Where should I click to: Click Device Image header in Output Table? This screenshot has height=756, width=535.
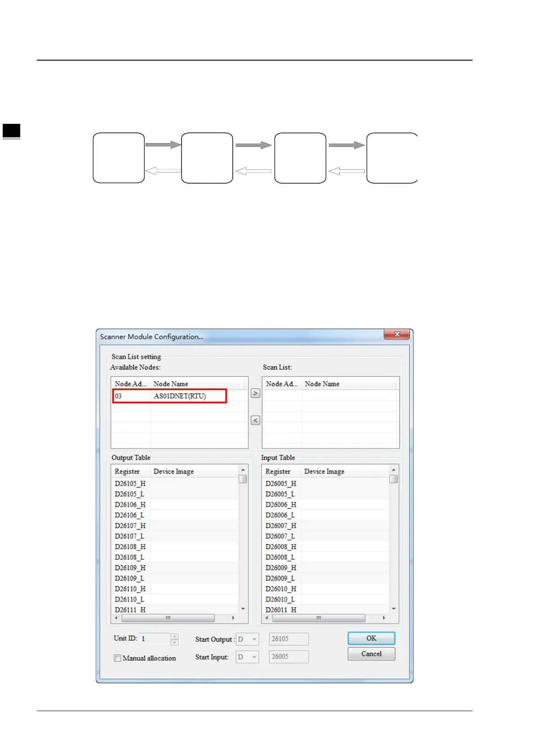(x=194, y=471)
